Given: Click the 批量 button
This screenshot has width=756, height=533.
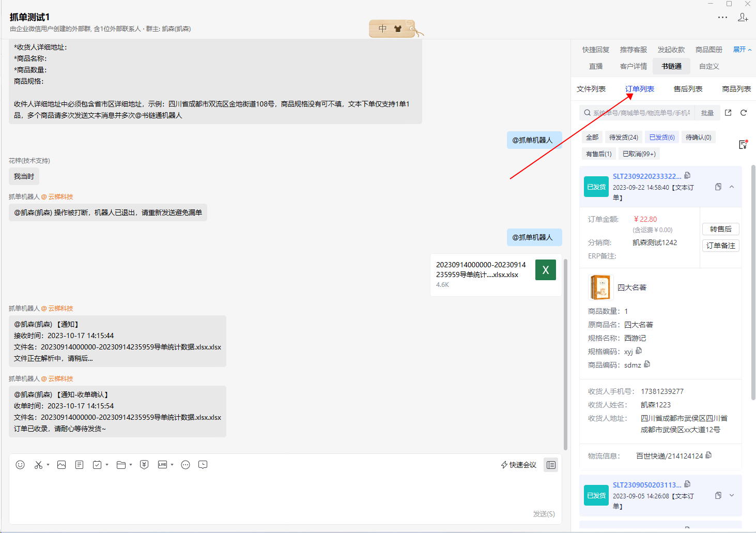Looking at the screenshot, I should (707, 113).
